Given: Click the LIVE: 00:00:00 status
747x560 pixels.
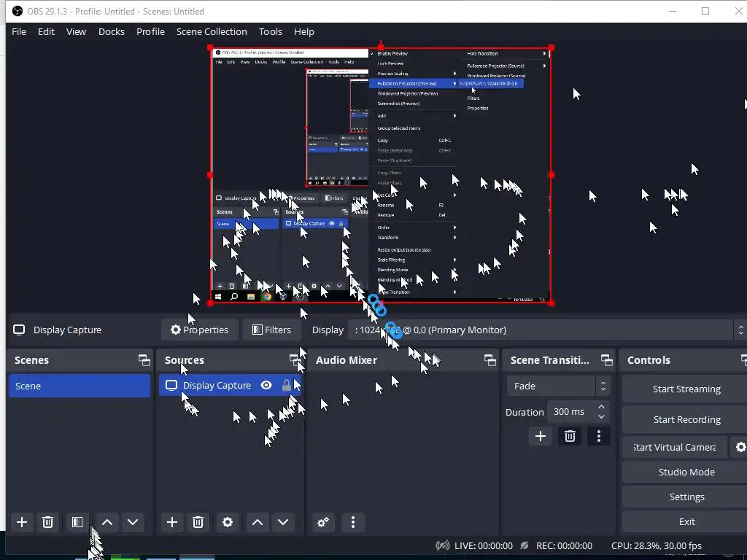Looking at the screenshot, I should [x=474, y=545].
